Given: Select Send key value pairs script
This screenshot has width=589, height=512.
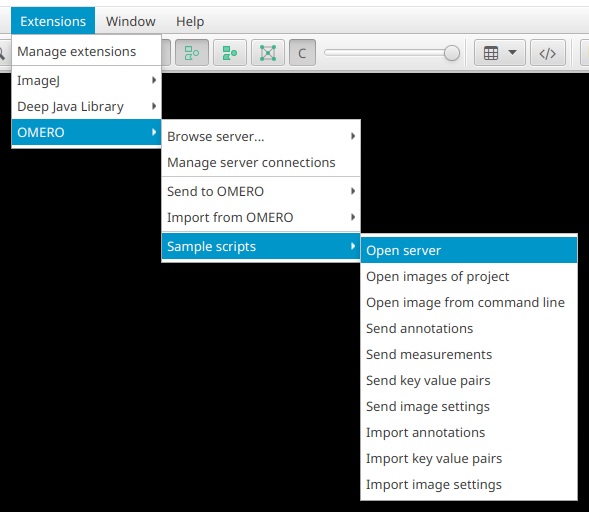Looking at the screenshot, I should [x=469, y=381].
